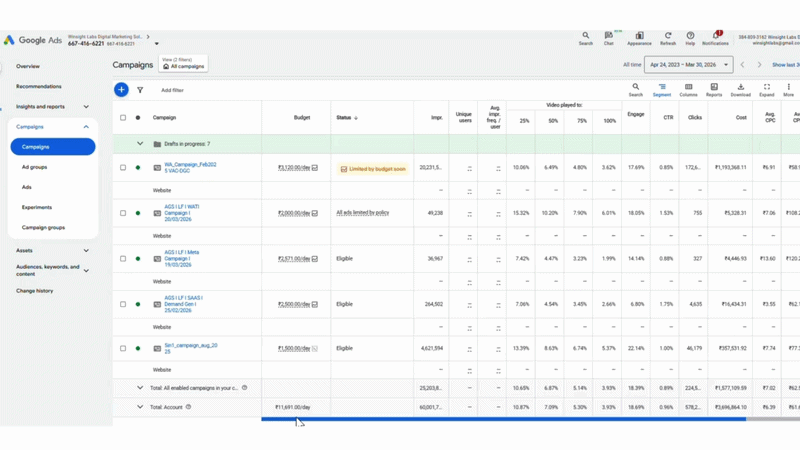Open the Notifications bell icon

click(715, 36)
